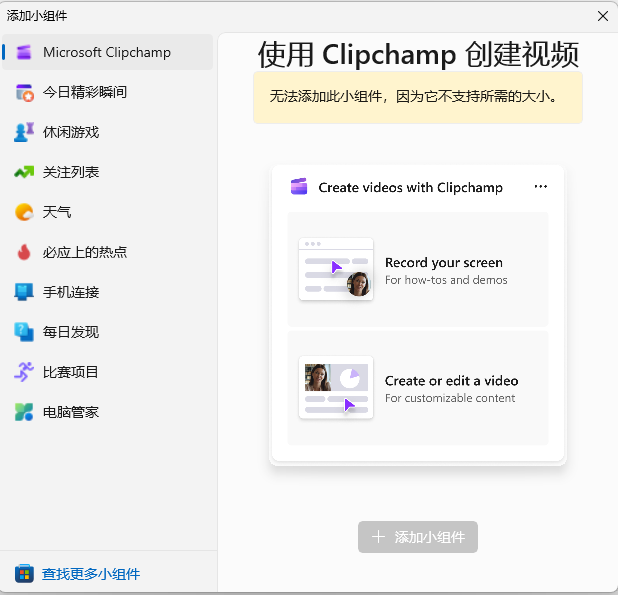Viewport: 618px width, 595px height.
Task: Click the 今日精彩瞬间 calendar icon
Action: tap(24, 93)
